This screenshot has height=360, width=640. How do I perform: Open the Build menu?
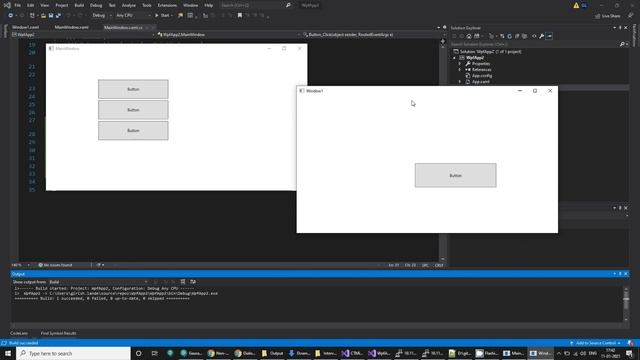coord(79,5)
